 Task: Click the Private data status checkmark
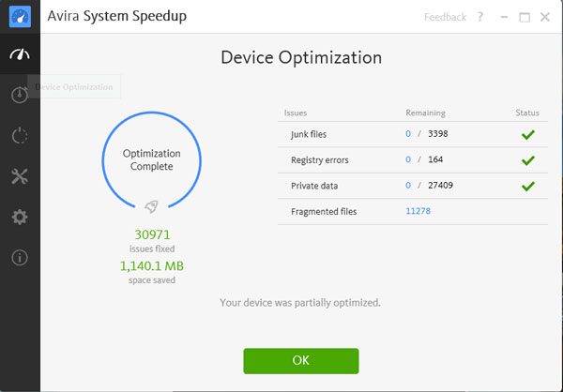527,186
